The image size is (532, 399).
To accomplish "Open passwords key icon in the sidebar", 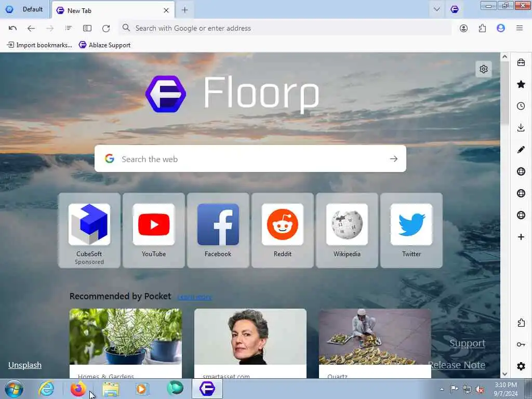I will (x=521, y=344).
